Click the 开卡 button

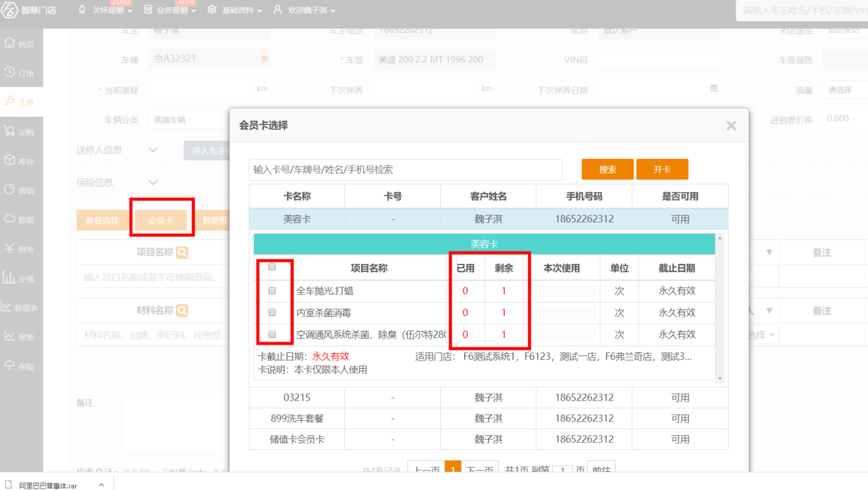point(662,170)
